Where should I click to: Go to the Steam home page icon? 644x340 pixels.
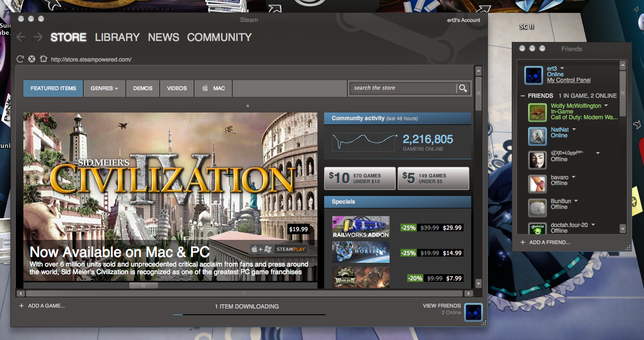(x=43, y=59)
